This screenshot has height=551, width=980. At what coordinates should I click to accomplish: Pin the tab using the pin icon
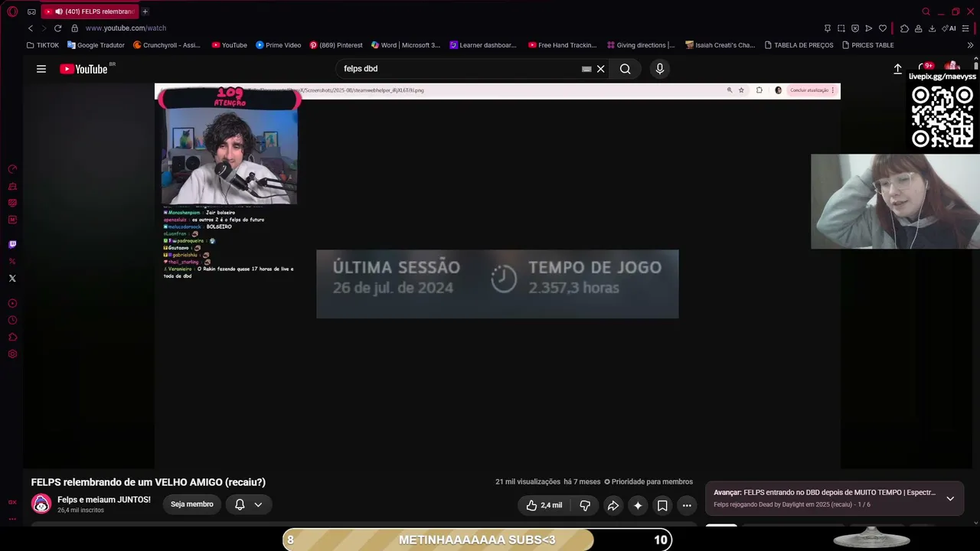coord(828,28)
